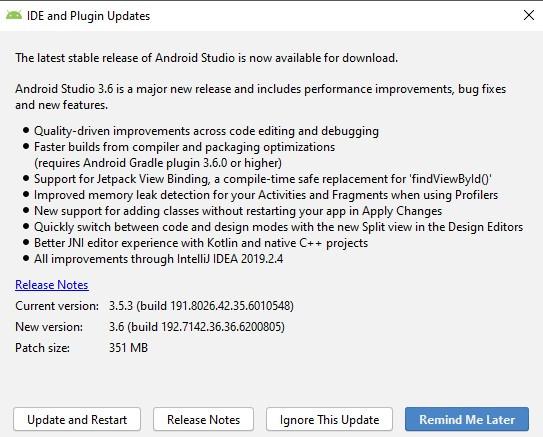543x437 pixels.
Task: Click the Update and Restart button
Action: [77, 419]
